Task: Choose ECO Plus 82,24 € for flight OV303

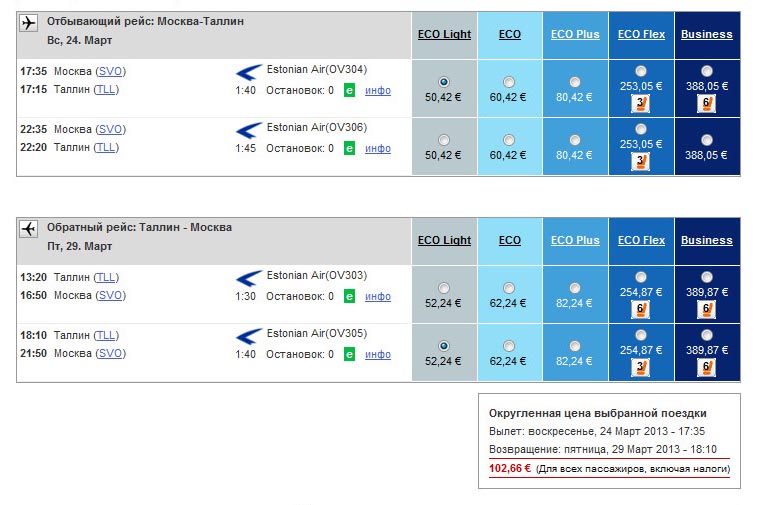Action: pos(575,288)
